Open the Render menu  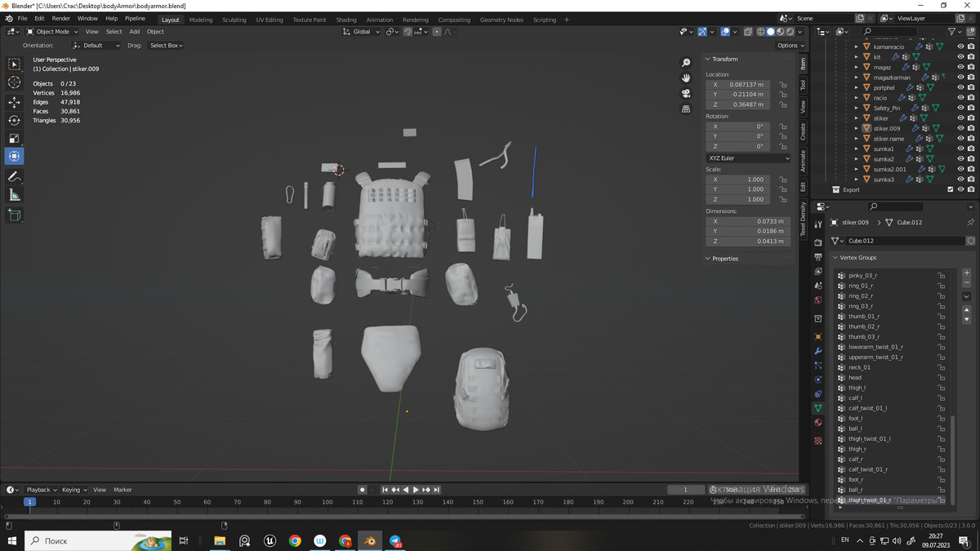click(x=61, y=19)
